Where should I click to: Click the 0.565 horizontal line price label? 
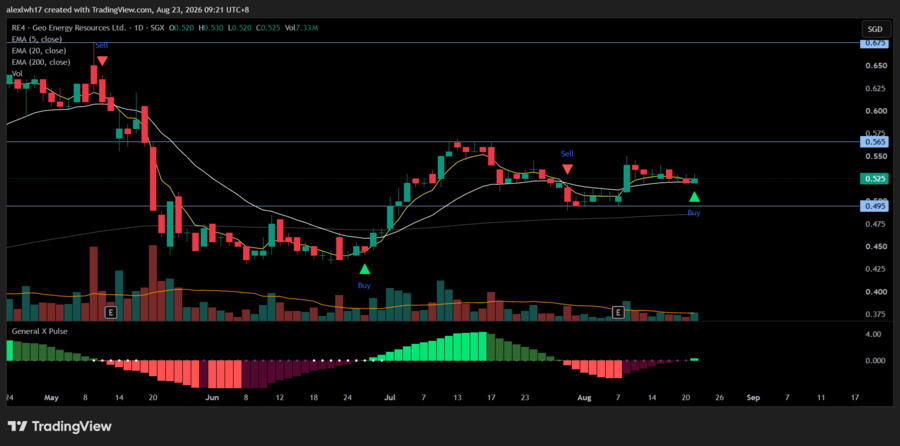tap(874, 141)
